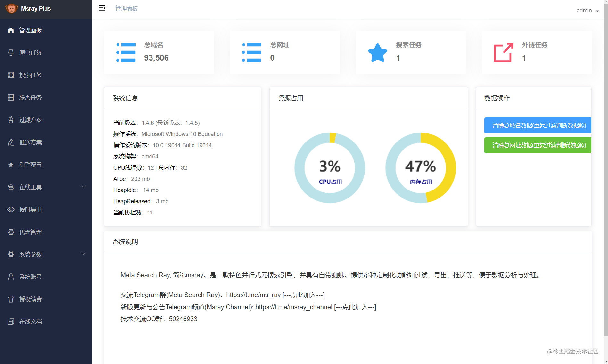
Task: Click the document icon beside 在线文档
Action: point(11,321)
